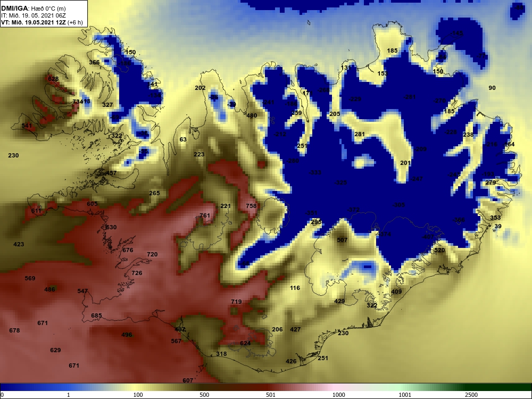Viewport: 532px width, 399px height.
Task: Click the map value '259'
Action: point(296,113)
